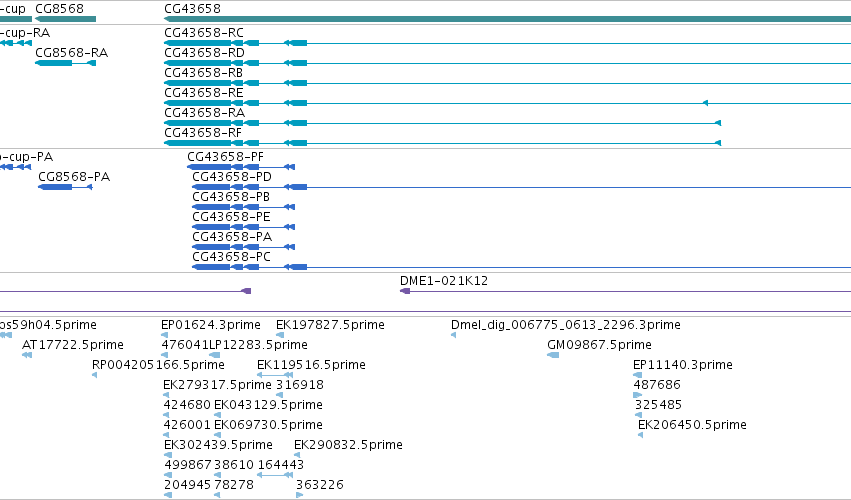
Task: Click the DME1-021K12 label
Action: click(x=444, y=281)
